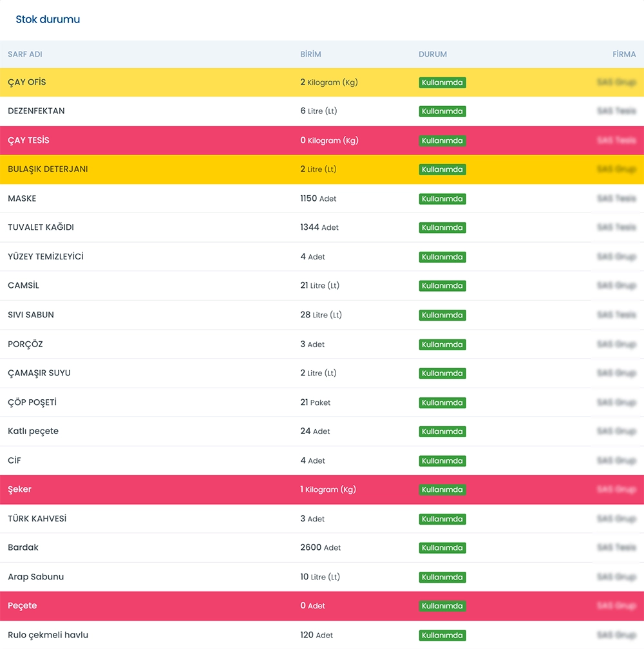The width and height of the screenshot is (644, 649).
Task: Select the red ÇAY TESİS row name
Action: 28,140
